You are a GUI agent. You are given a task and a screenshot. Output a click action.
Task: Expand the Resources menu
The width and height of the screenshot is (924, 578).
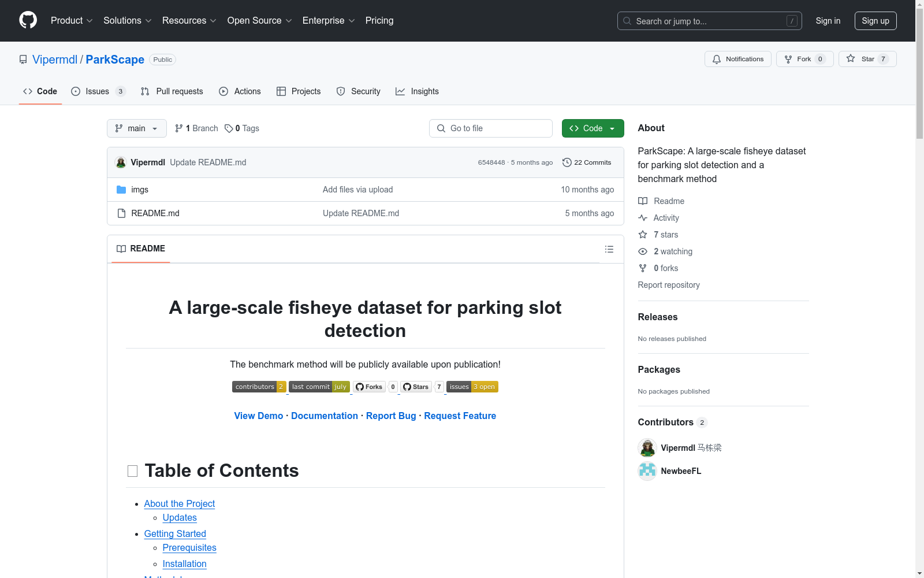coord(189,20)
